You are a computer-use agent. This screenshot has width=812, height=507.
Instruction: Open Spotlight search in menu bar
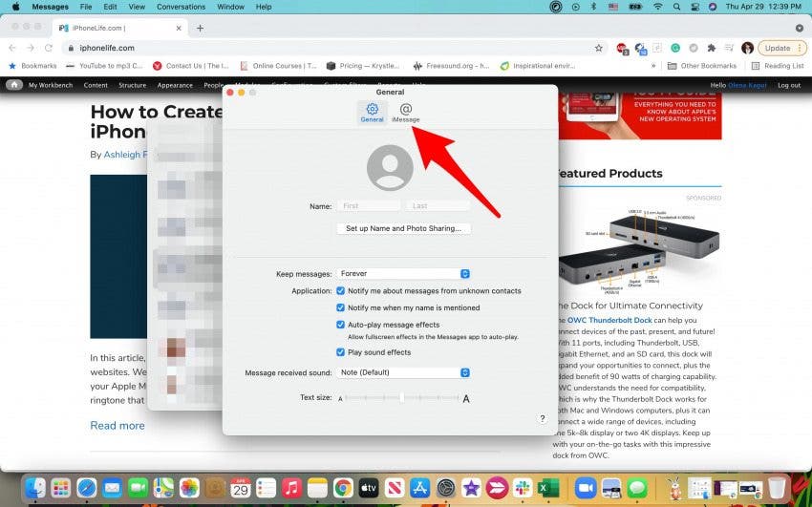[677, 7]
